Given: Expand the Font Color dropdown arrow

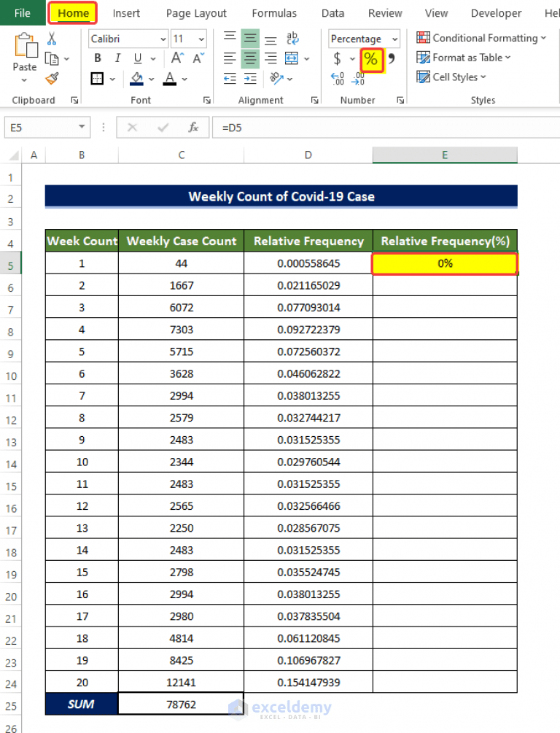Looking at the screenshot, I should click(184, 79).
